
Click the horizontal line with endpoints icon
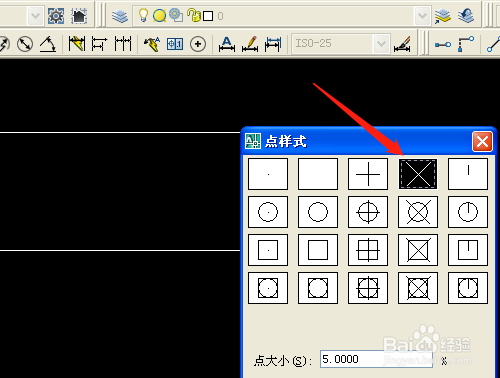443,44
